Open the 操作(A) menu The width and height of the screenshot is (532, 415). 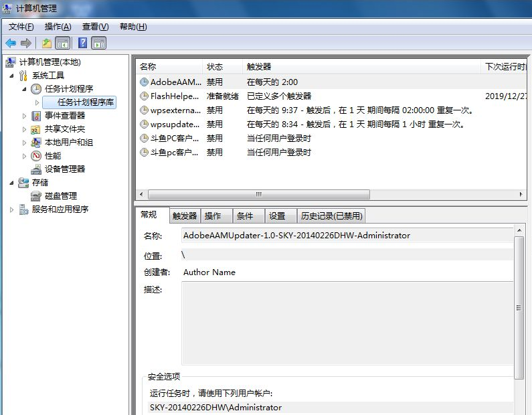click(58, 27)
